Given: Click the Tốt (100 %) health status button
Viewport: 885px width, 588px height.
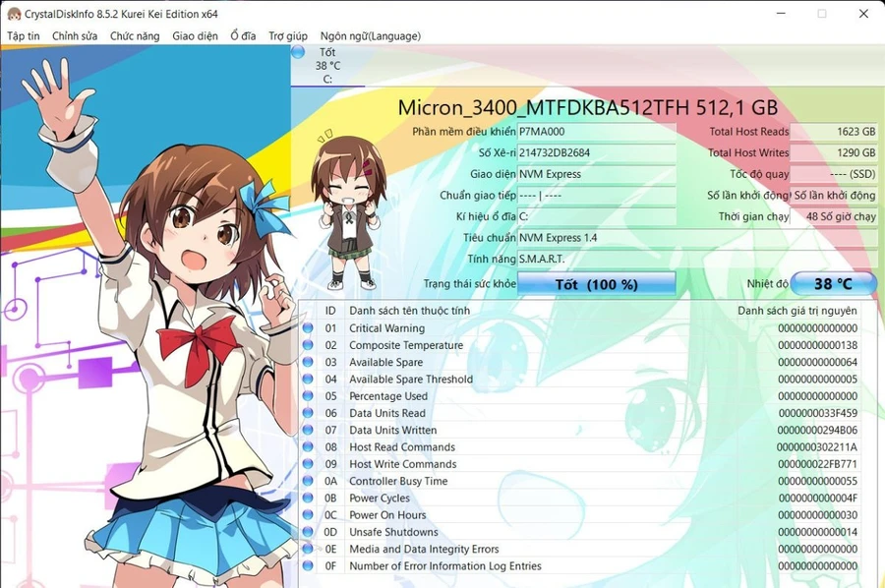Looking at the screenshot, I should pyautogui.click(x=597, y=284).
